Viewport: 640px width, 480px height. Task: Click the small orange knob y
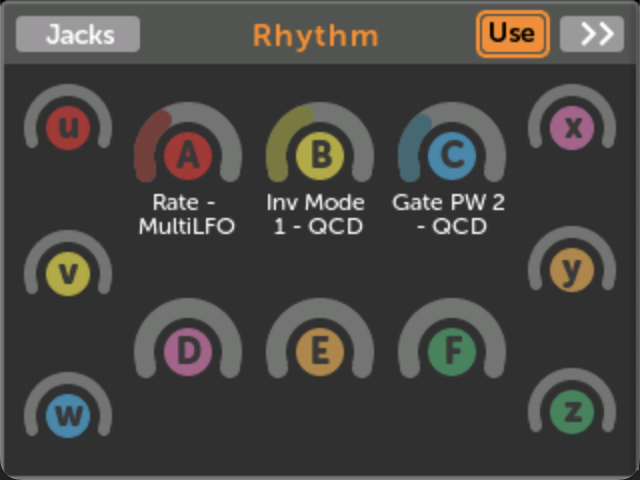[x=572, y=270]
